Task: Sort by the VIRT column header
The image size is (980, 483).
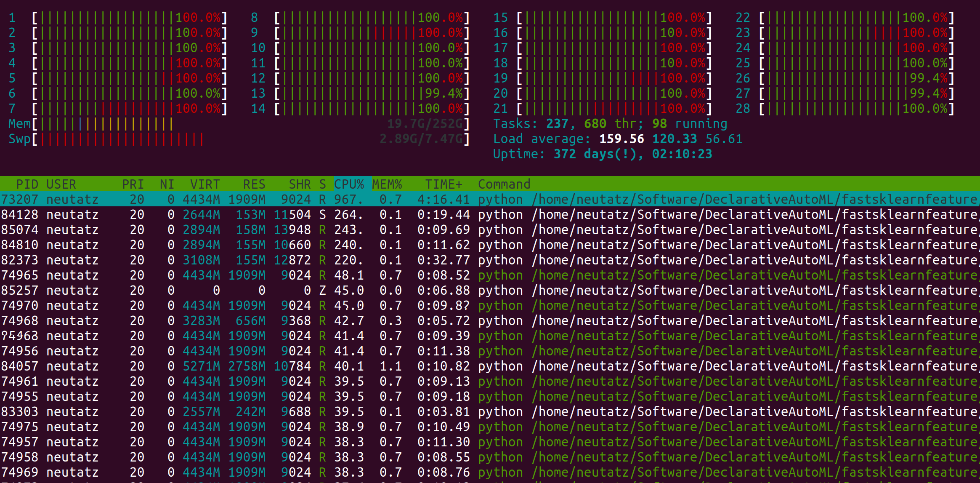Action: [x=205, y=184]
